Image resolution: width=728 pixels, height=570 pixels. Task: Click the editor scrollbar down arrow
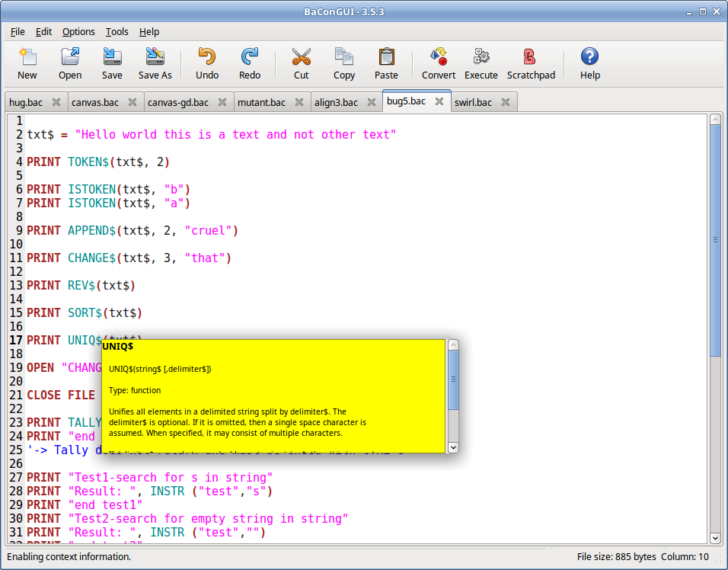(715, 538)
